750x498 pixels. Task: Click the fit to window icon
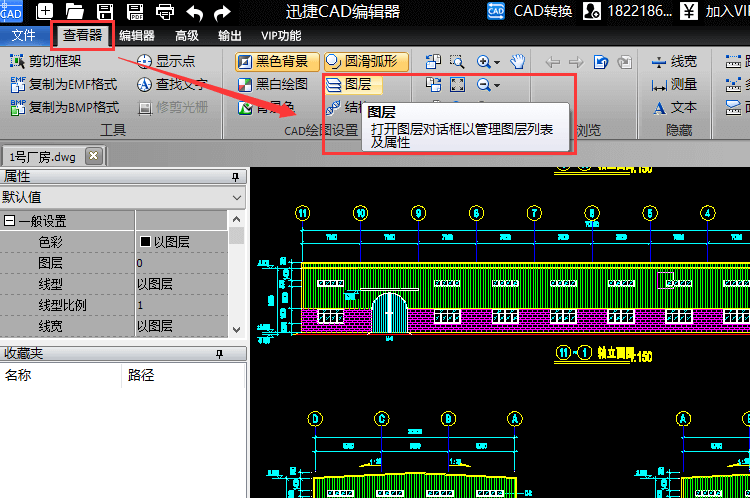coord(457,85)
